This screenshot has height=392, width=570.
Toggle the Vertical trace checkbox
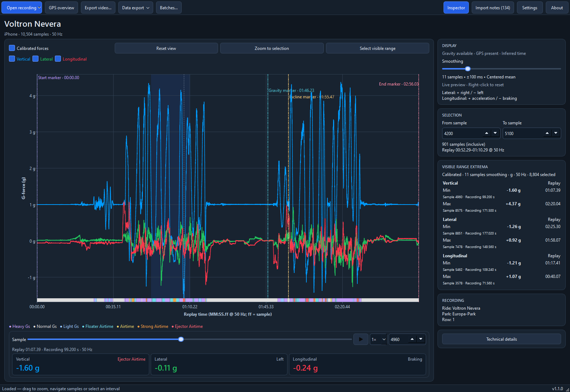click(x=12, y=59)
